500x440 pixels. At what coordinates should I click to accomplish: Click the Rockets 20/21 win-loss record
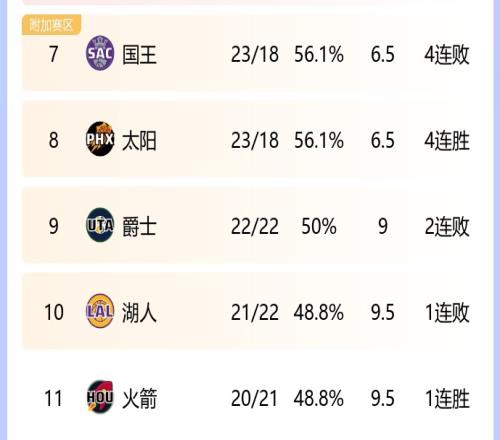[x=254, y=399]
